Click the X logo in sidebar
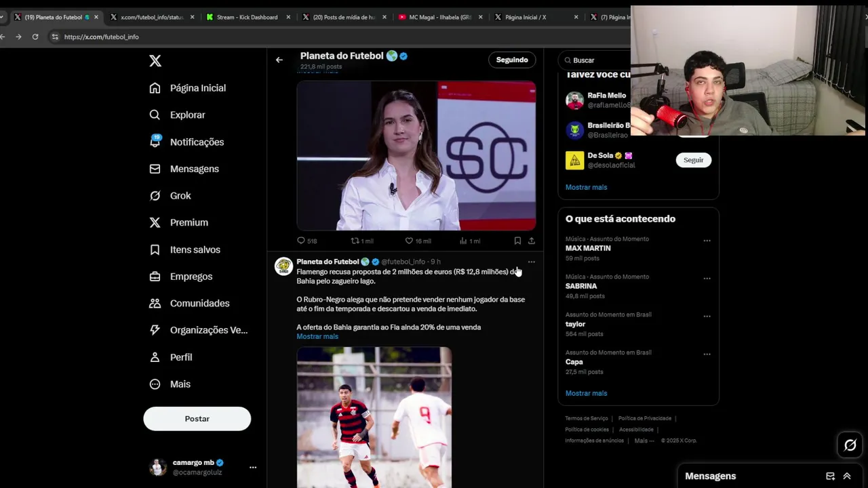 coord(155,61)
